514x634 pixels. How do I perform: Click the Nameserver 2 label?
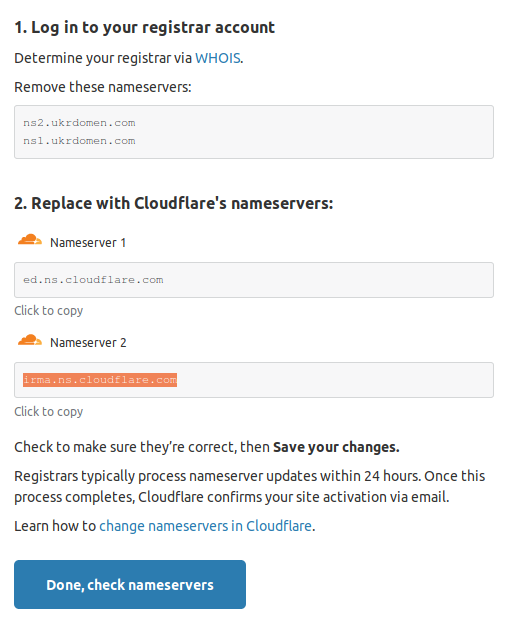88,343
